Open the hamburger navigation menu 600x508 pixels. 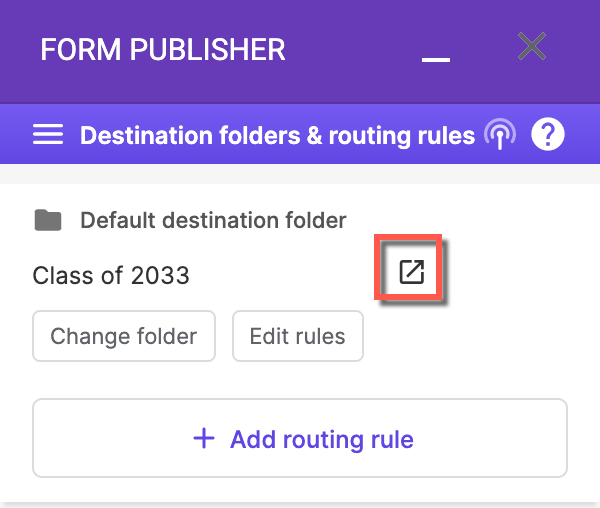pyautogui.click(x=48, y=134)
